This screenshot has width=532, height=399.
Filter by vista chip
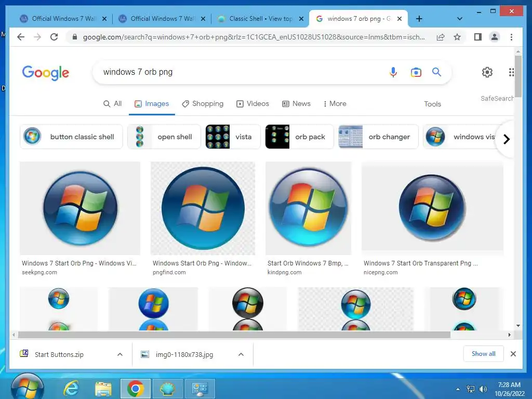click(x=233, y=137)
